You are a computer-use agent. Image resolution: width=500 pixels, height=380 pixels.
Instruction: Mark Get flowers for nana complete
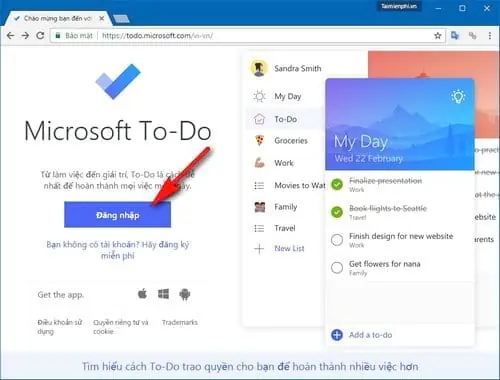(x=337, y=267)
